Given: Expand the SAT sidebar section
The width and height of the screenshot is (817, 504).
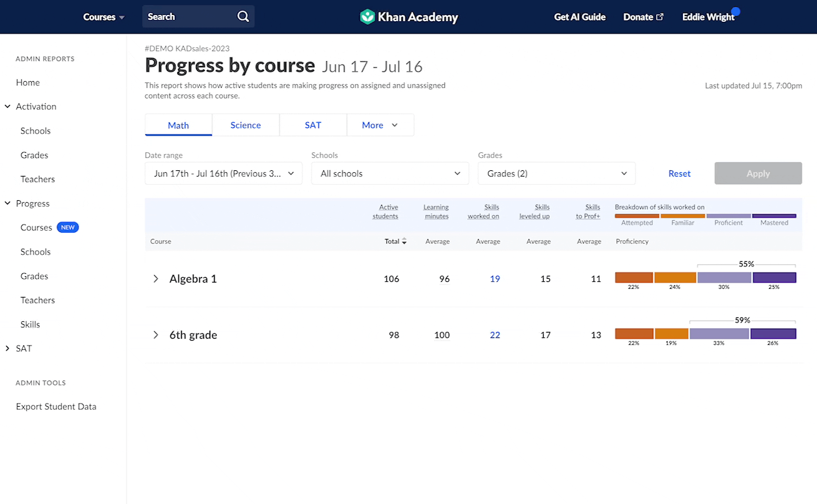Looking at the screenshot, I should (x=7, y=349).
